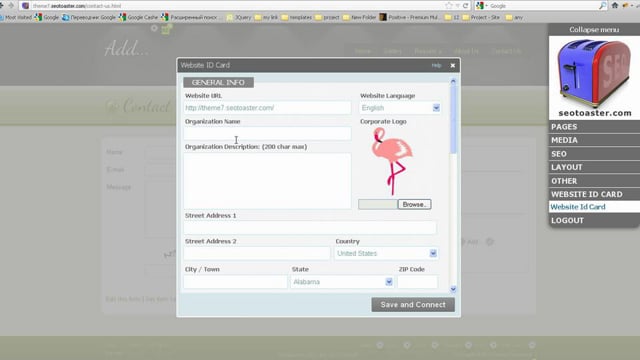Open Help in the Website ID Card dialog
The height and width of the screenshot is (360, 640).
click(x=436, y=65)
